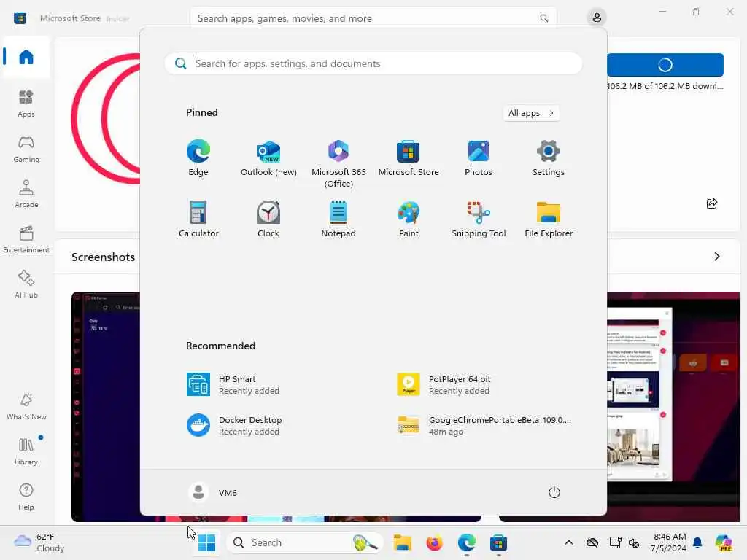The width and height of the screenshot is (747, 560).
Task: Click the Store share icon
Action: click(712, 204)
